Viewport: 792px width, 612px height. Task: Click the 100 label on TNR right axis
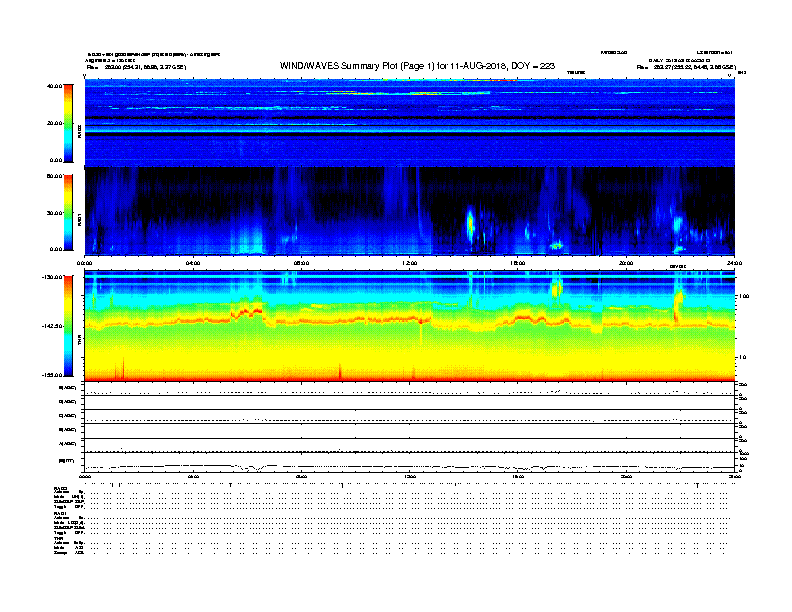(x=744, y=296)
